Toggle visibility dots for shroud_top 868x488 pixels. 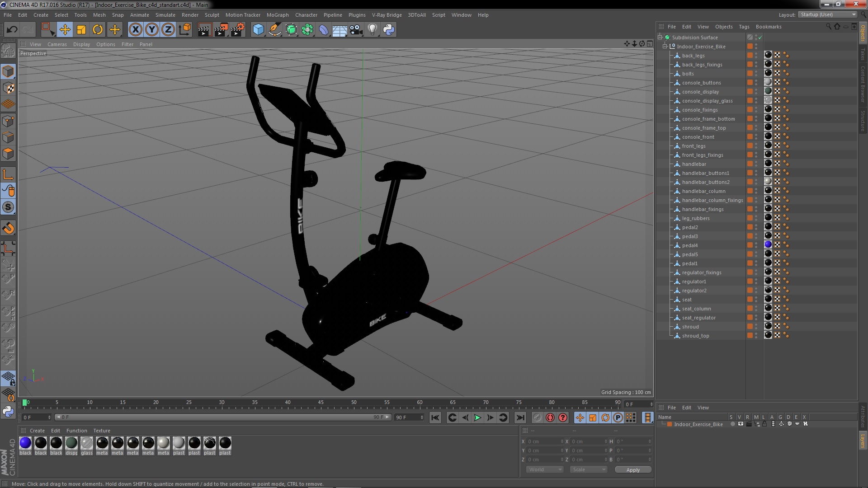(x=756, y=336)
